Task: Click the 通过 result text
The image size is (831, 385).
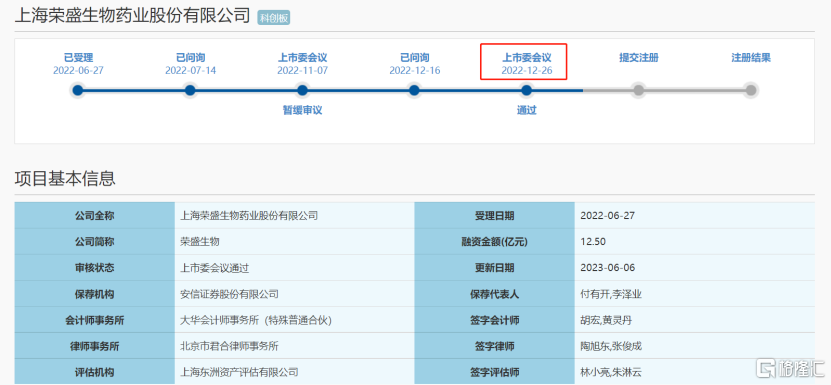Action: [526, 110]
